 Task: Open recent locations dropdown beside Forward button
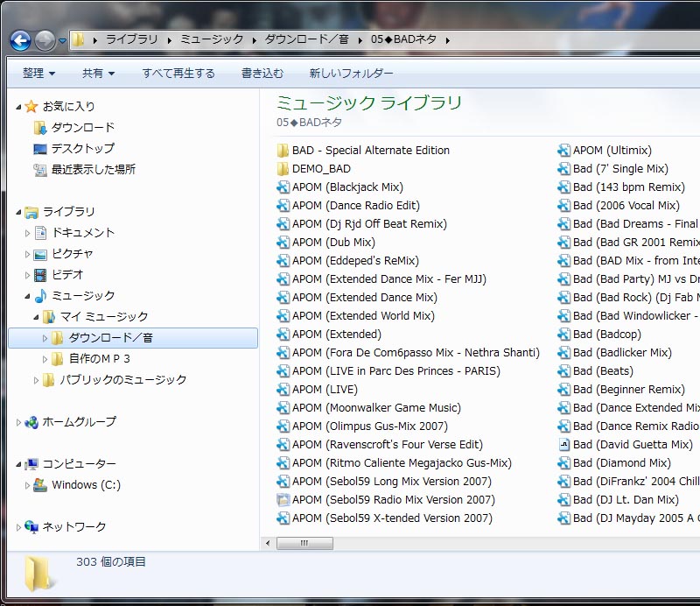(x=62, y=40)
